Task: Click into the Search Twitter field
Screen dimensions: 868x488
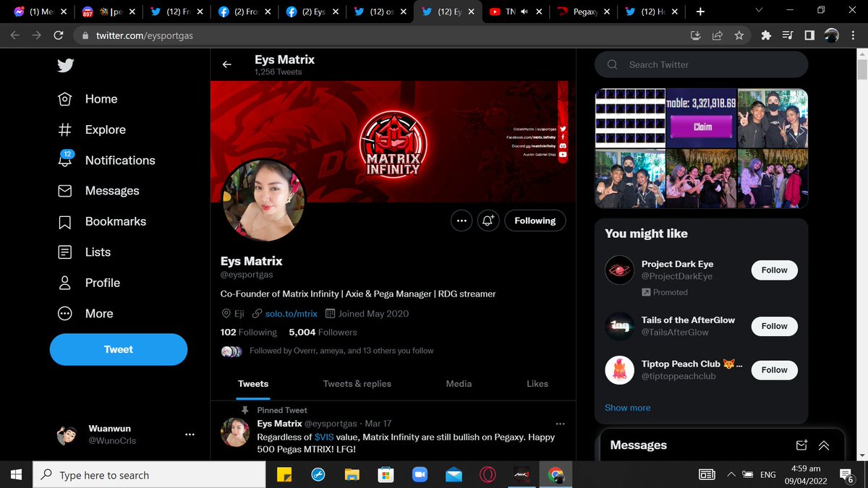Action: (x=701, y=64)
